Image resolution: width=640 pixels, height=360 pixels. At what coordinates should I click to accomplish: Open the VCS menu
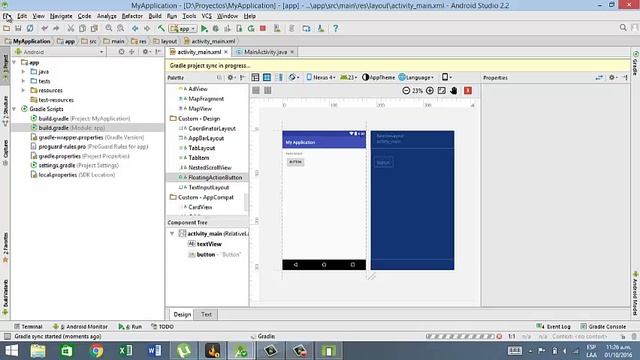[207, 16]
